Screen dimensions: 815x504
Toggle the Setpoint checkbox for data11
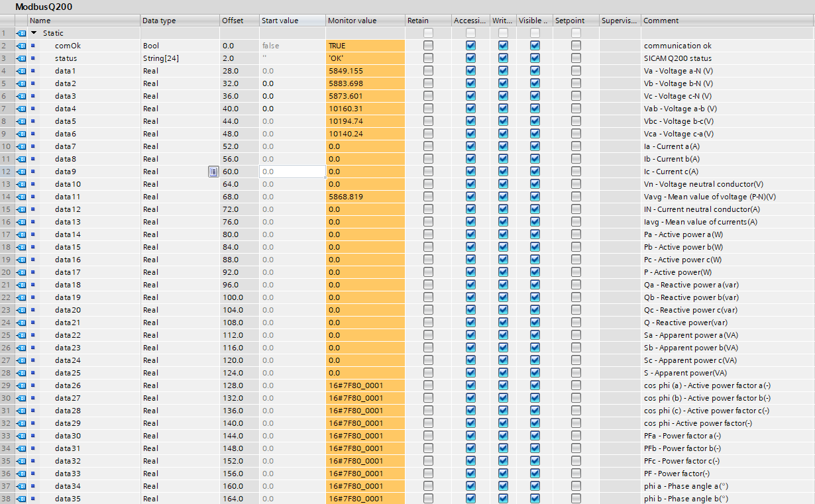(x=576, y=197)
